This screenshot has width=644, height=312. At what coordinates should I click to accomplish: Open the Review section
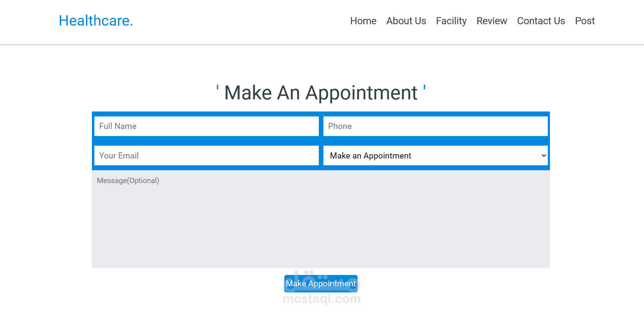(x=492, y=21)
